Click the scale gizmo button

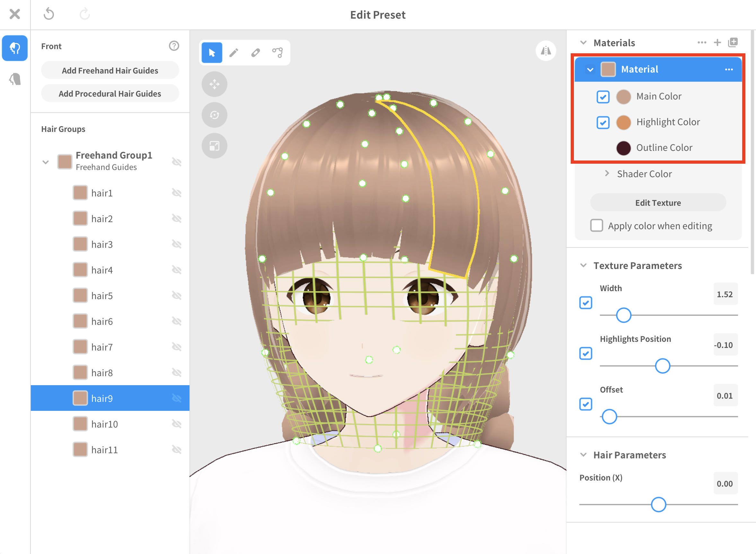pos(215,146)
